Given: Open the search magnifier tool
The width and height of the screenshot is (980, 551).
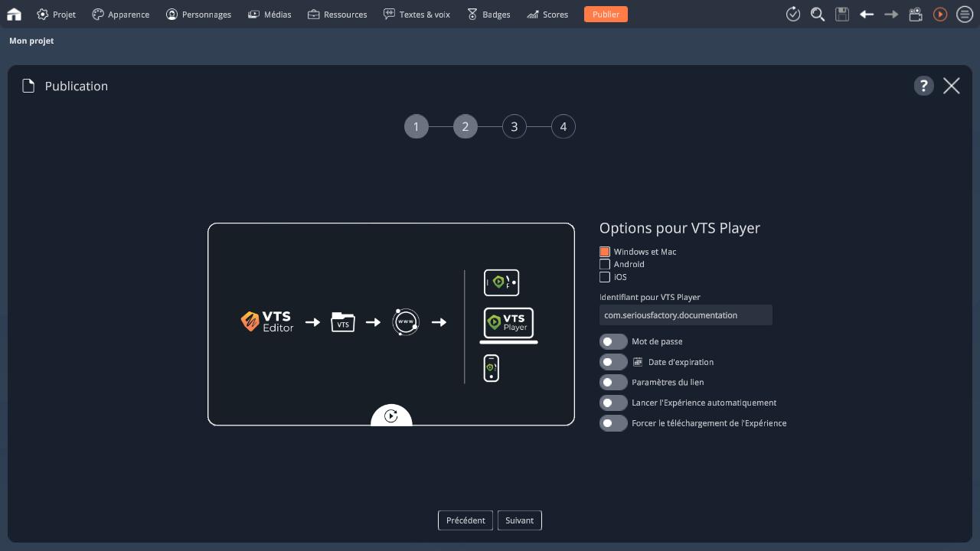Looking at the screenshot, I should click(818, 14).
